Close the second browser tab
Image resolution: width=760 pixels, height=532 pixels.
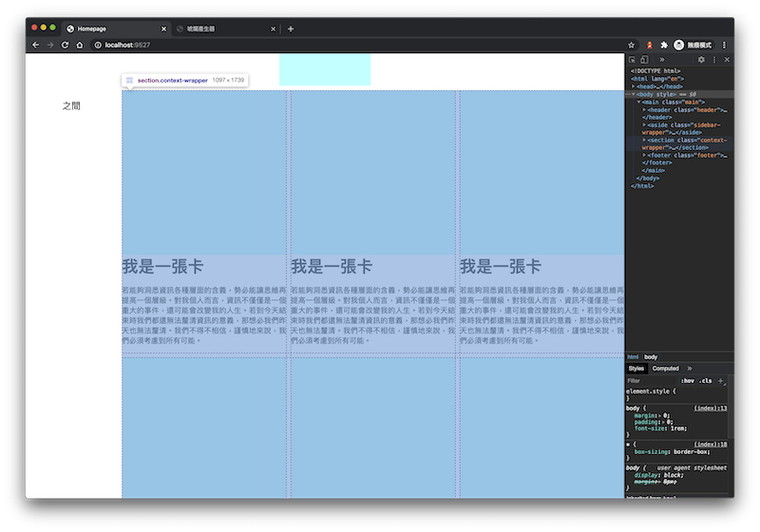(273, 29)
